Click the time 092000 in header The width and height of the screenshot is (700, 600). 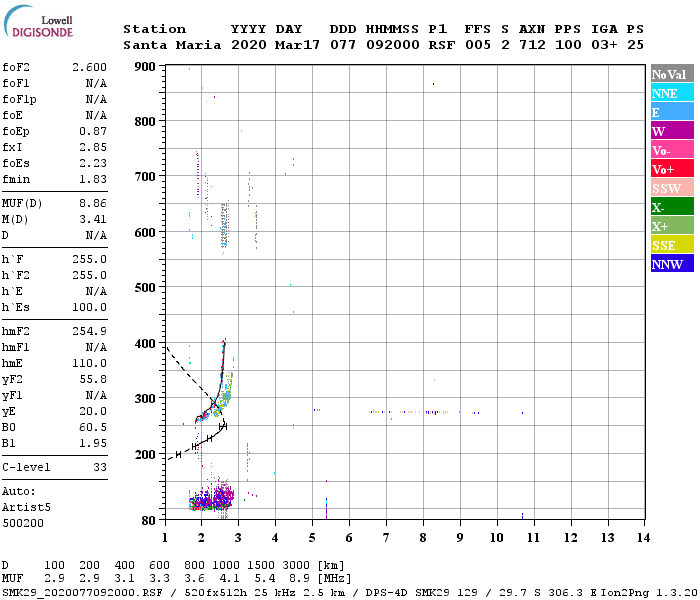393,45
